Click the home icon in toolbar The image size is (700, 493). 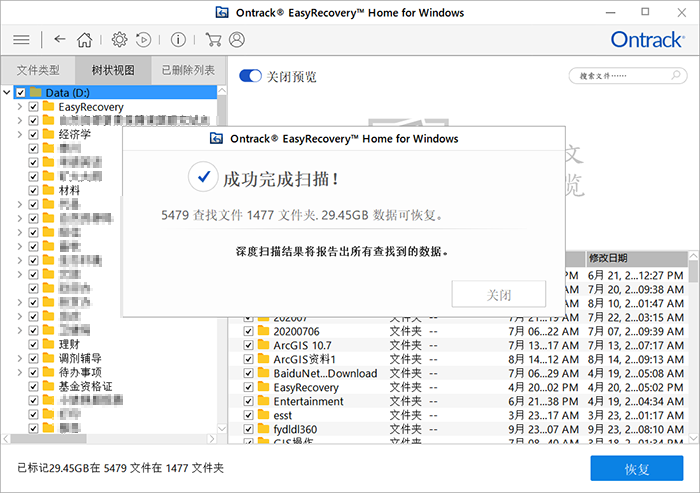84,40
